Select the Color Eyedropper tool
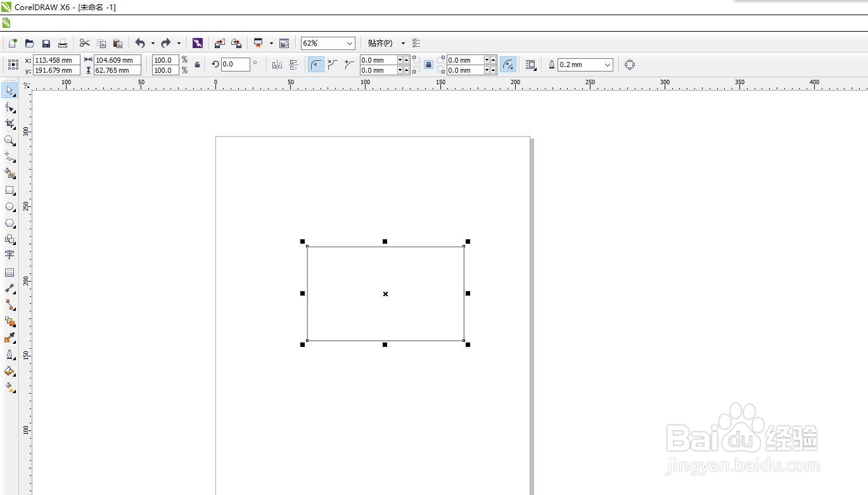The image size is (868, 495). (x=10, y=338)
